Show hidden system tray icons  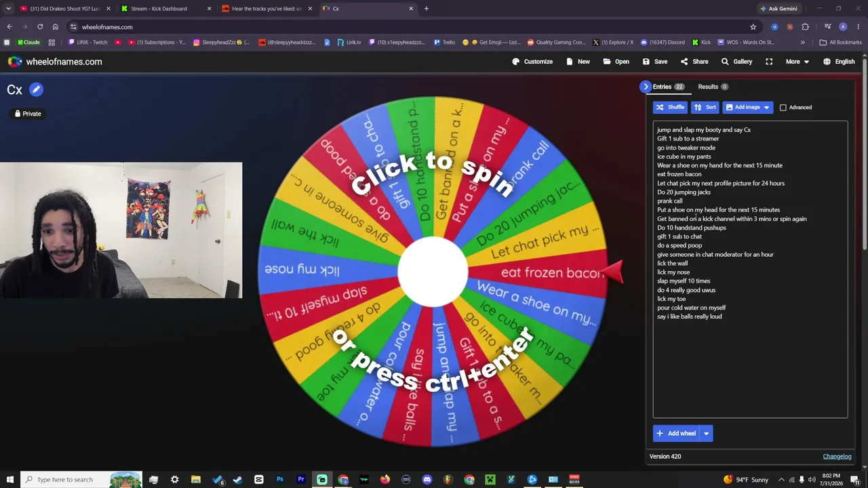[x=781, y=480]
